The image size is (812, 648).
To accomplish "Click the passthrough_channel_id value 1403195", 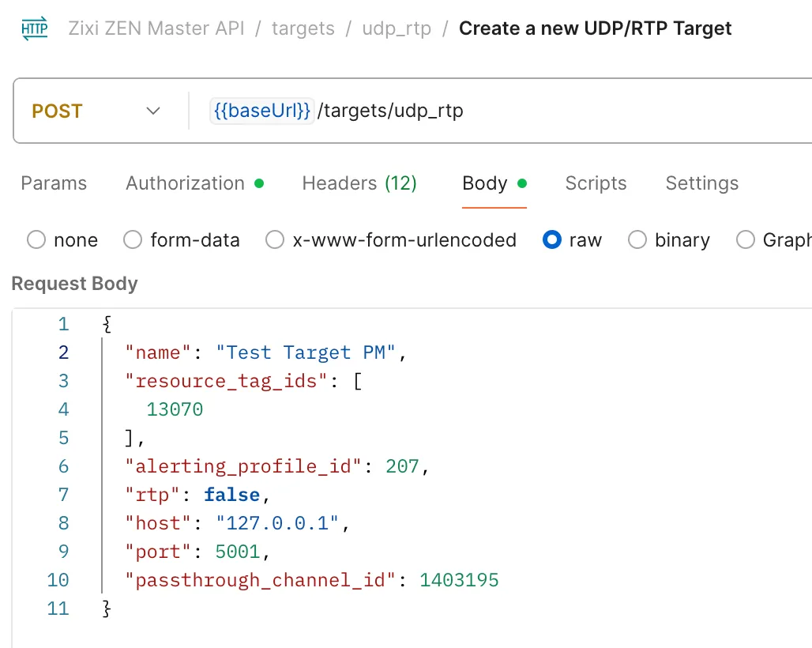I will click(459, 580).
